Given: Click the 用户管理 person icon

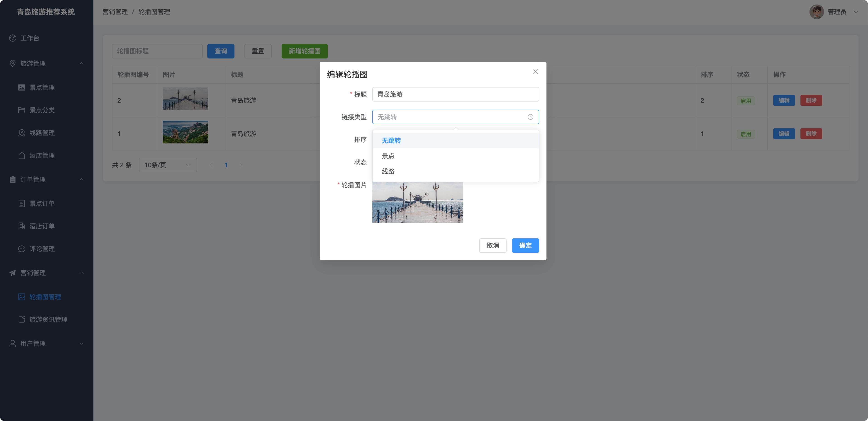Looking at the screenshot, I should point(13,344).
